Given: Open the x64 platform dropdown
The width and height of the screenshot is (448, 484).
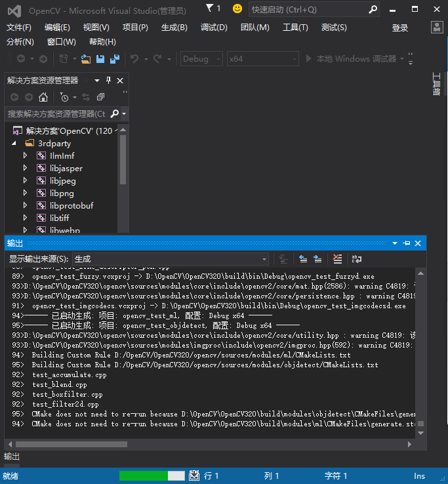Looking at the screenshot, I should click(263, 58).
